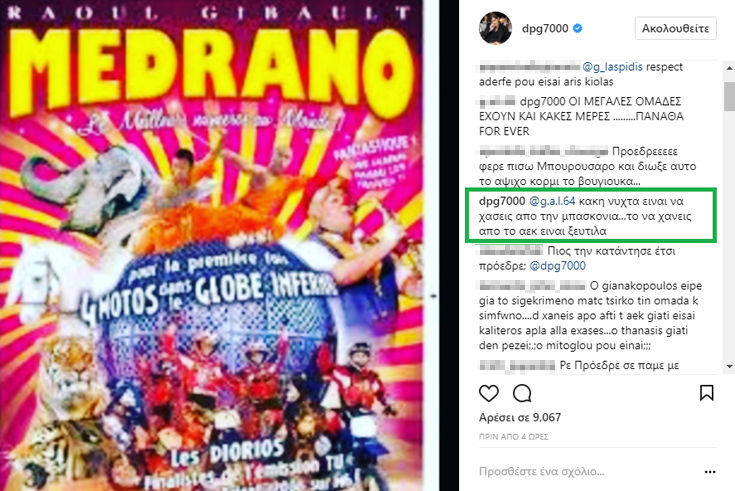Click the comments scroll down arrow
This screenshot has width=735, height=491.
729,366
